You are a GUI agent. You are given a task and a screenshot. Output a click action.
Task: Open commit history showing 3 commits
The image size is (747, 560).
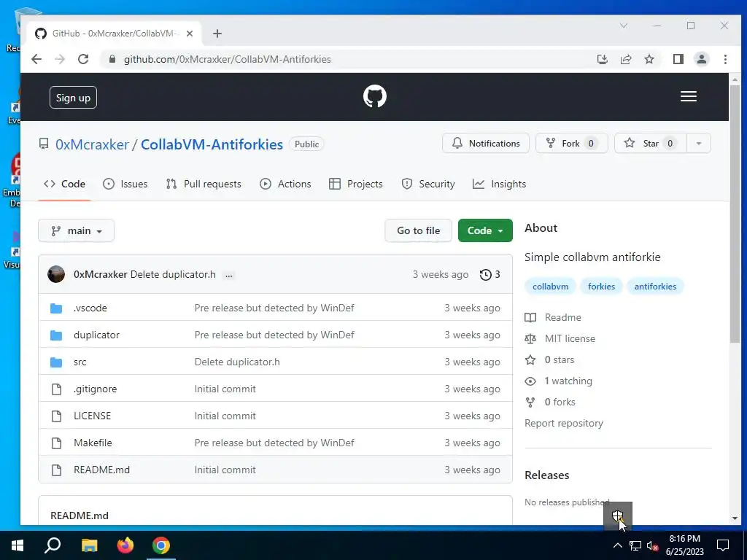click(x=489, y=275)
